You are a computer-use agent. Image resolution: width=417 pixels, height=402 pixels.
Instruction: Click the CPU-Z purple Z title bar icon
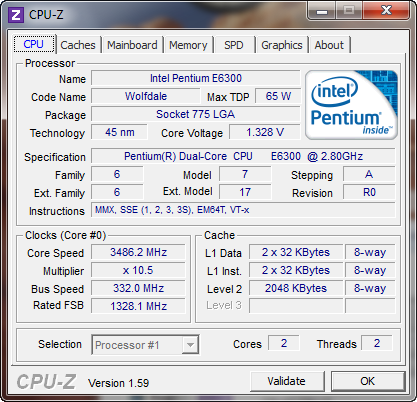tap(16, 15)
